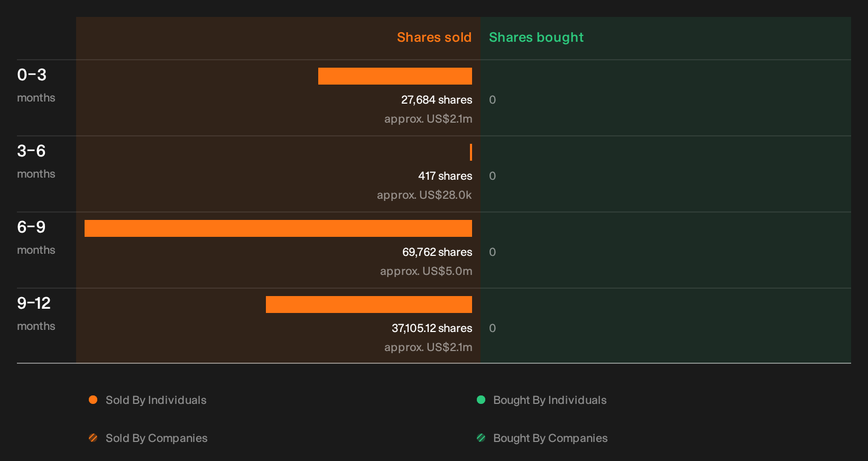Click the 417 shares value
This screenshot has width=868, height=461.
(445, 176)
